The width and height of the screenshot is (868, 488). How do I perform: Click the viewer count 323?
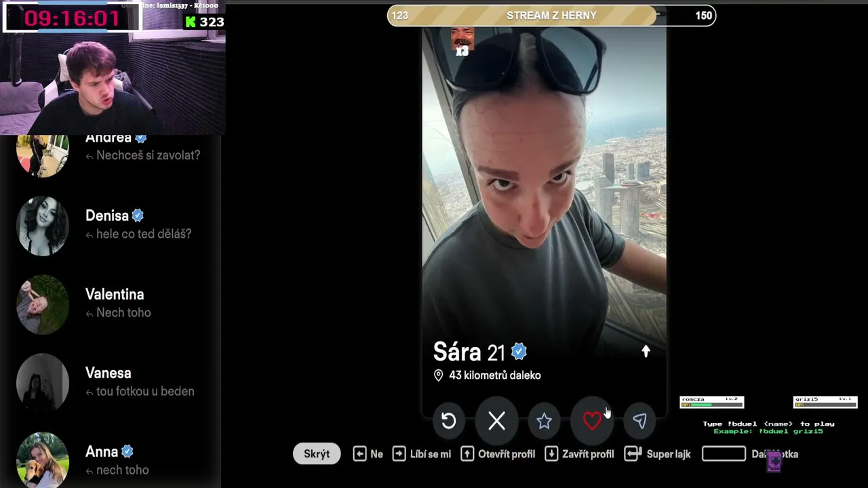(212, 22)
